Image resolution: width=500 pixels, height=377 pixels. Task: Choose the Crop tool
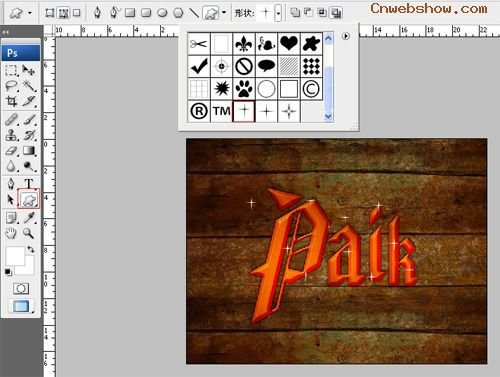(x=11, y=101)
